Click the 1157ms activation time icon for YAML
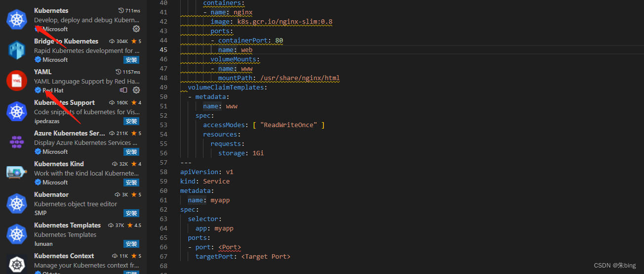644x274 pixels. click(119, 72)
